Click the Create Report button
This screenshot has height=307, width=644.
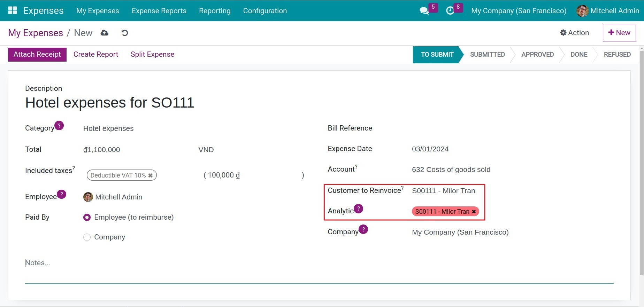pyautogui.click(x=96, y=55)
